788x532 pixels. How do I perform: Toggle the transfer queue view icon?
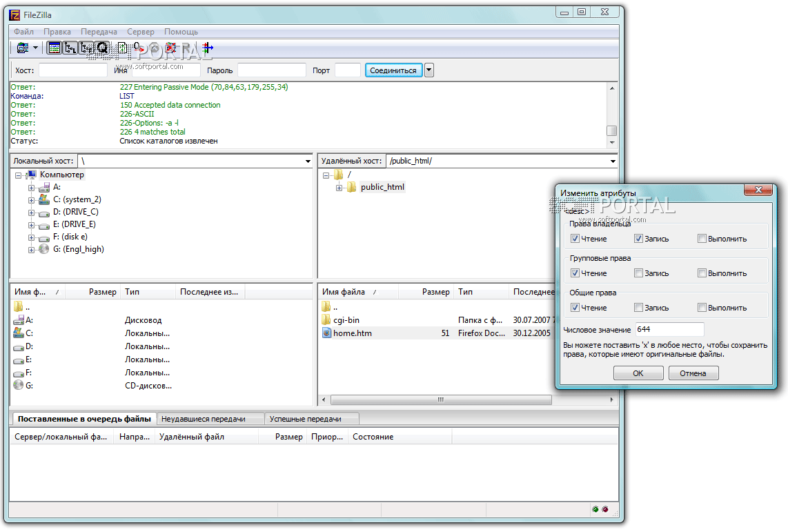click(x=103, y=48)
